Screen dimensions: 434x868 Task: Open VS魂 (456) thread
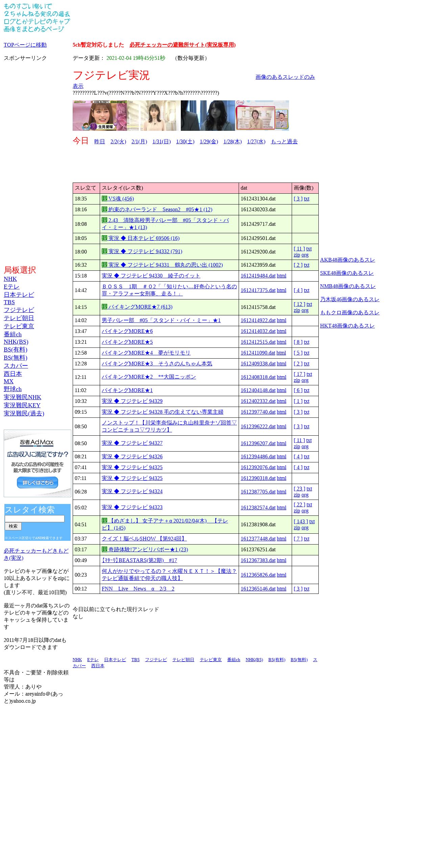coord(118,199)
